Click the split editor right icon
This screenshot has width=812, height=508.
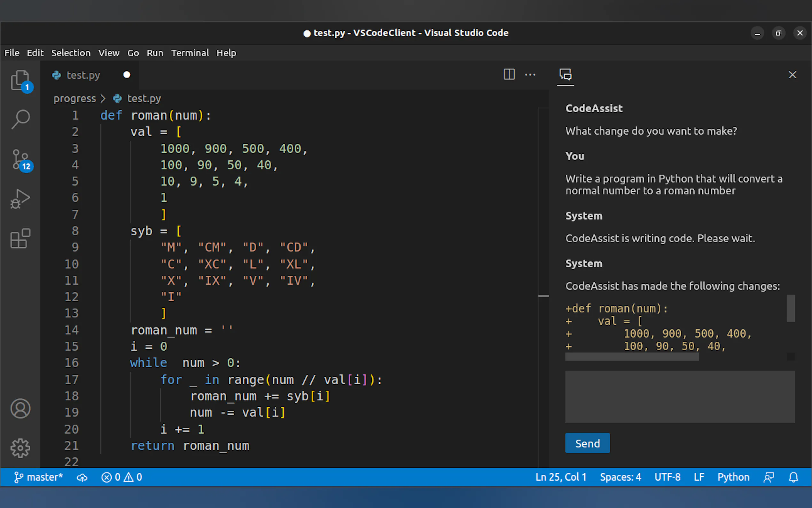tap(509, 74)
